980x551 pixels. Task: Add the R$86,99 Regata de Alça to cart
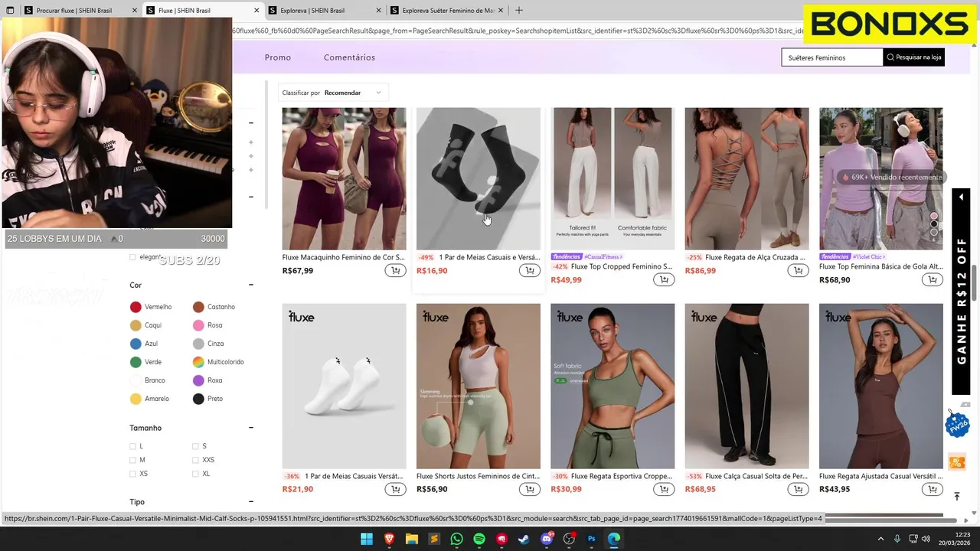[x=798, y=271]
